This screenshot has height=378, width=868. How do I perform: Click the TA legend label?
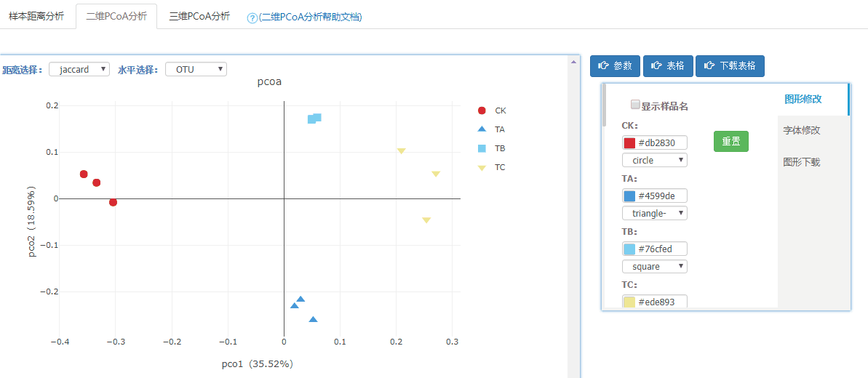coord(500,129)
